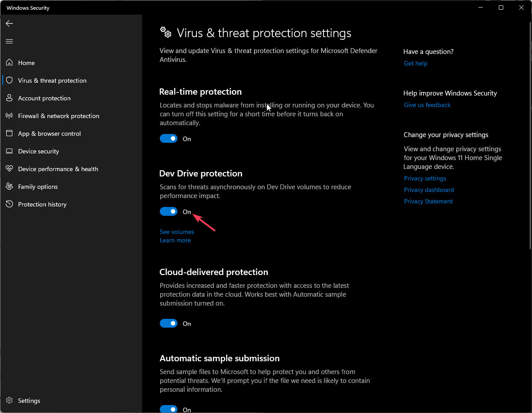Viewport: 532px width, 413px height.
Task: Toggle Automatic sample submission off
Action: pos(169,409)
